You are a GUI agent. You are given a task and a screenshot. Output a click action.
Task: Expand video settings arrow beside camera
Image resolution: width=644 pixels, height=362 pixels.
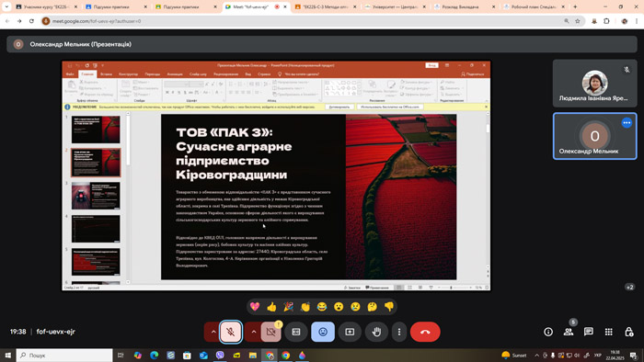tap(253, 332)
